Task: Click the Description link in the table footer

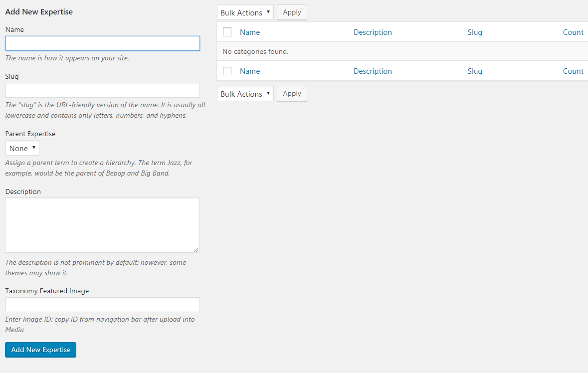Action: tap(373, 71)
